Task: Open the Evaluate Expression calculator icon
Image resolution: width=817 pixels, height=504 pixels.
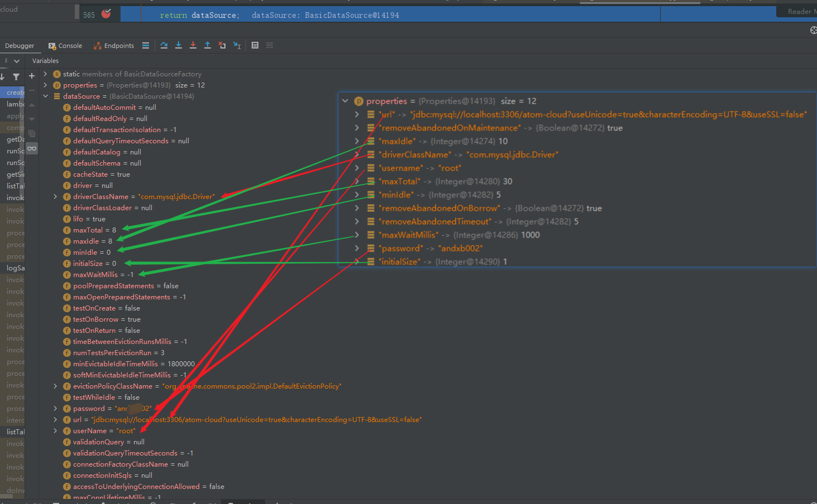Action: coord(255,45)
